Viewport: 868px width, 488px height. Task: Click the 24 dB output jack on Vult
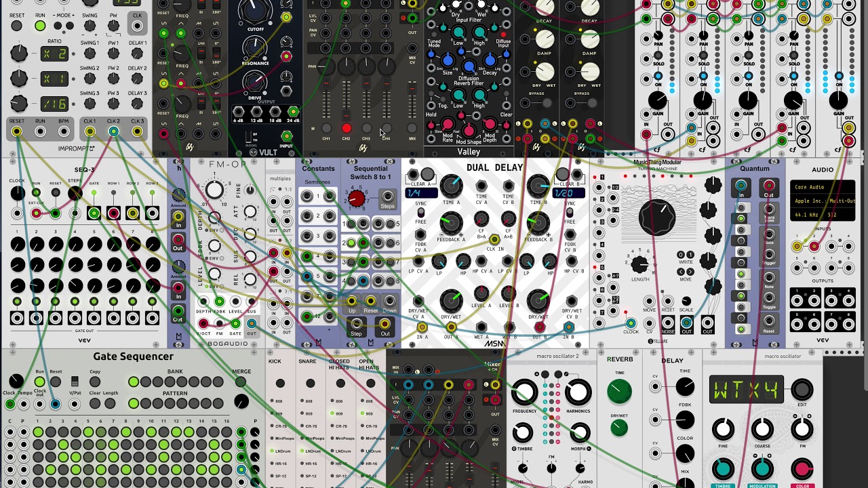click(x=293, y=112)
